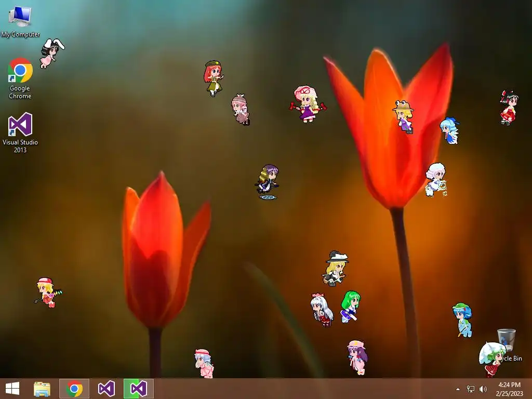The image size is (532, 399).
Task: Open File Explorer from the taskbar
Action: tap(42, 389)
